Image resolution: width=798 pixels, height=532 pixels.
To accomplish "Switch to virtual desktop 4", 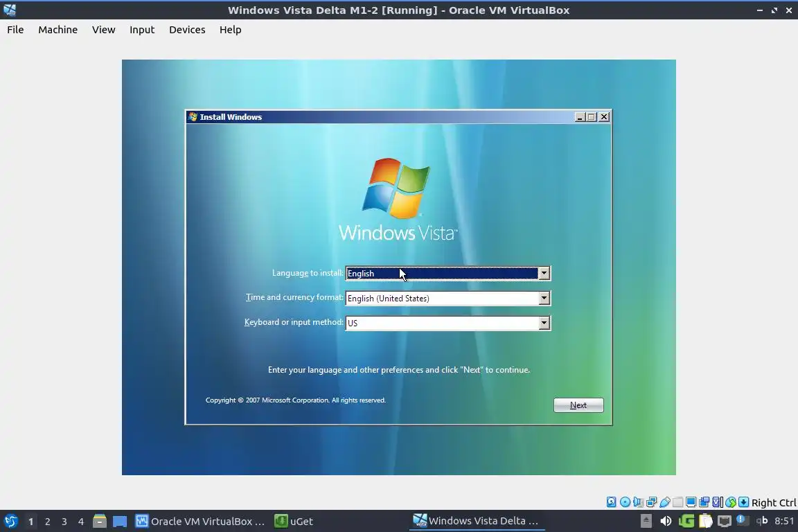I will 81,522.
